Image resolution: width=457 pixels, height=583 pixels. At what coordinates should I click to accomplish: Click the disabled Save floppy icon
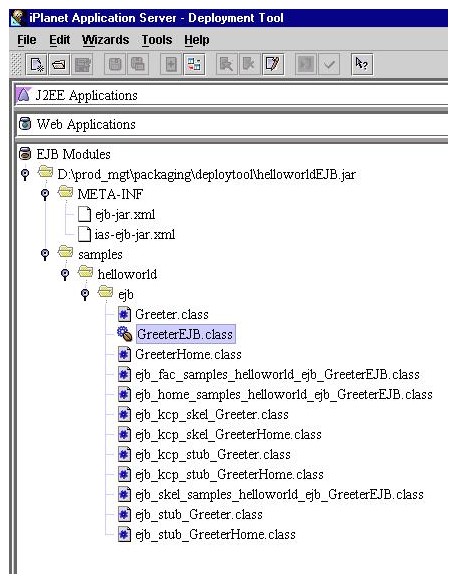(x=115, y=65)
